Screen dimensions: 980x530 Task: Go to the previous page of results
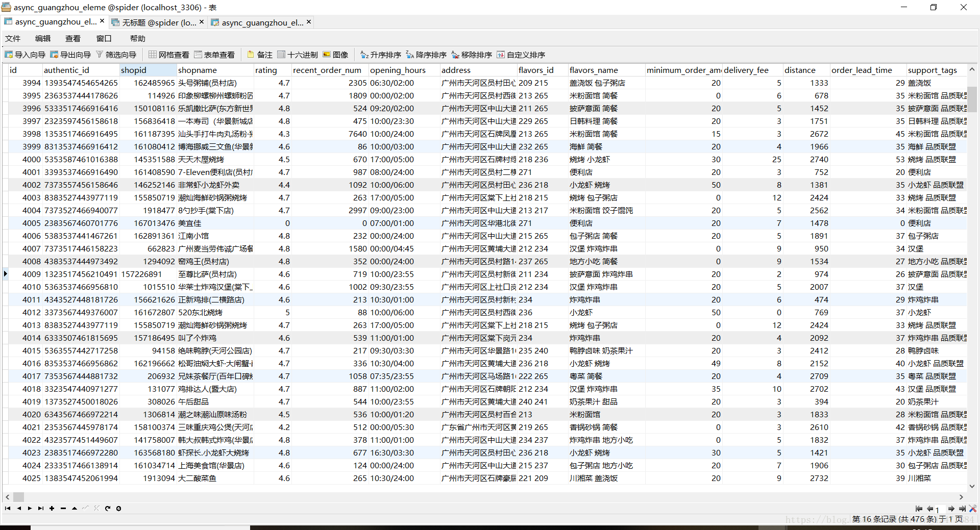(x=929, y=509)
